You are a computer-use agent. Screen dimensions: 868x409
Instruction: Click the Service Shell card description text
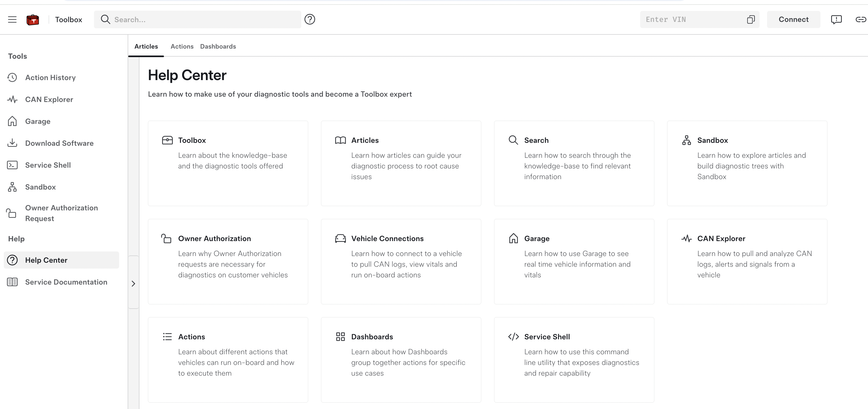tap(582, 363)
